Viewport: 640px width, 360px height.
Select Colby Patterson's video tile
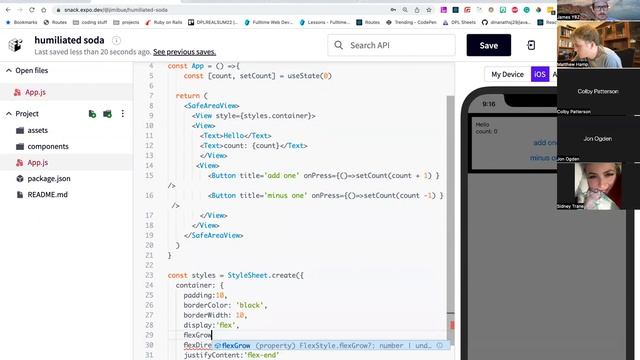pyautogui.click(x=598, y=92)
